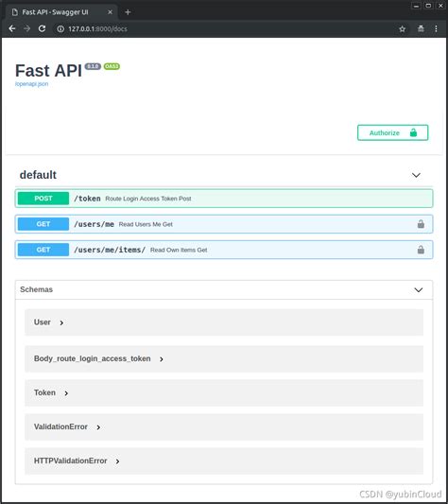Collapse the Schemas section chevron
Viewport: 448px width, 504px height.
coord(419,290)
